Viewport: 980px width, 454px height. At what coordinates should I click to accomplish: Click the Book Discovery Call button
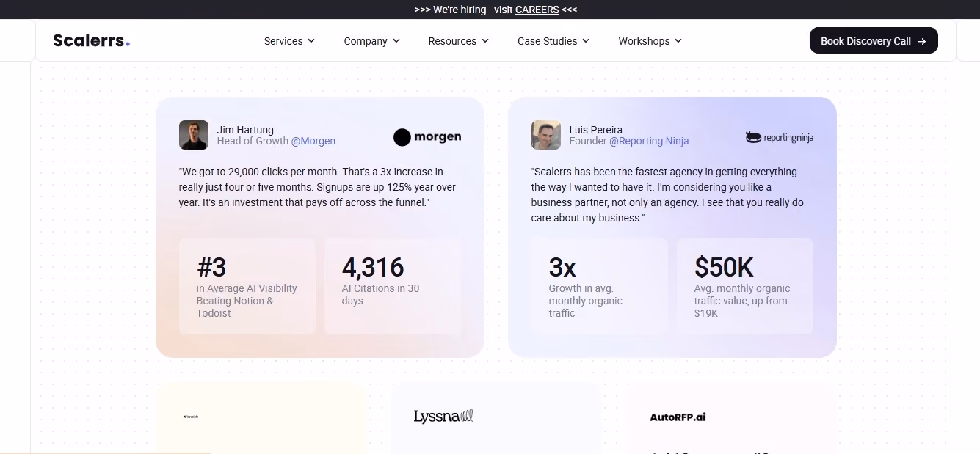(874, 40)
